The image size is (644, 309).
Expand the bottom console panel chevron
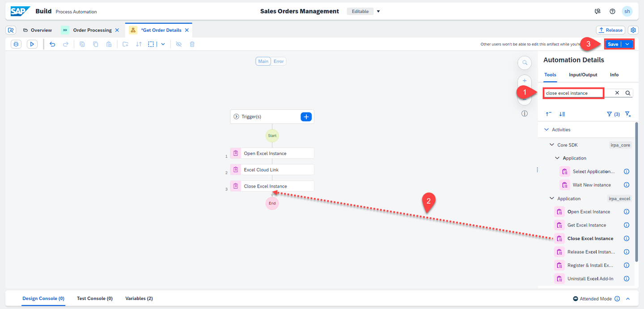[x=628, y=299]
